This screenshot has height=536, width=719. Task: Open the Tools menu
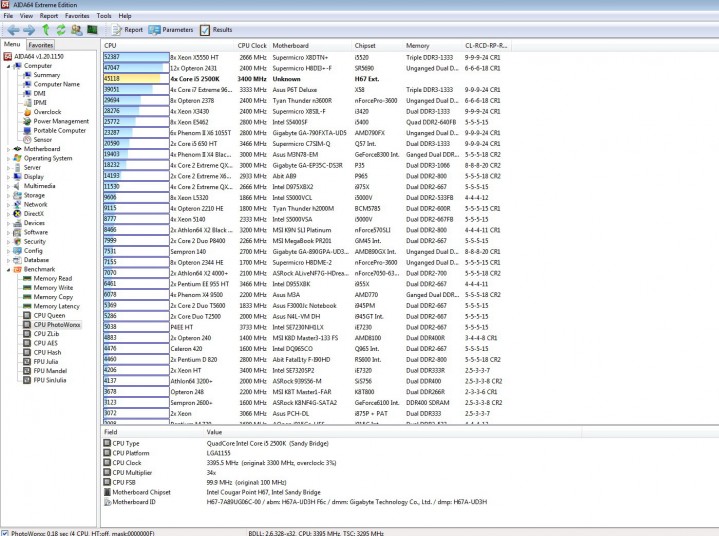[104, 16]
